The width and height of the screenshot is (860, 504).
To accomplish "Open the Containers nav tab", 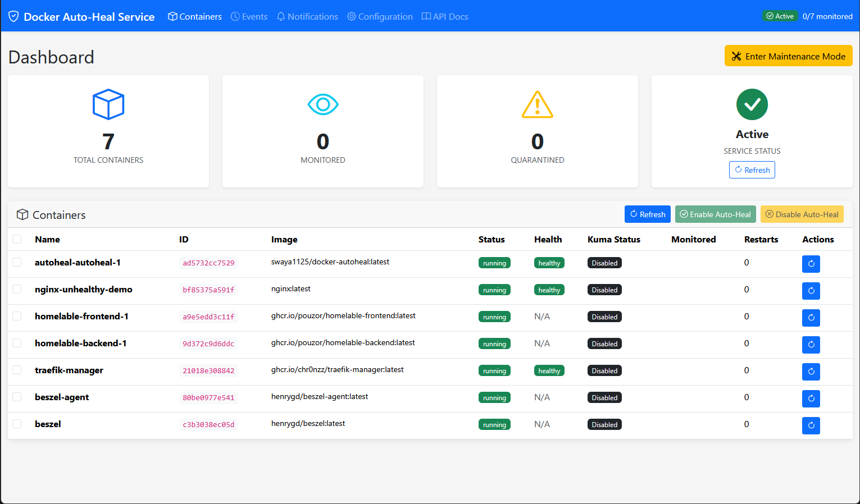I will point(195,16).
